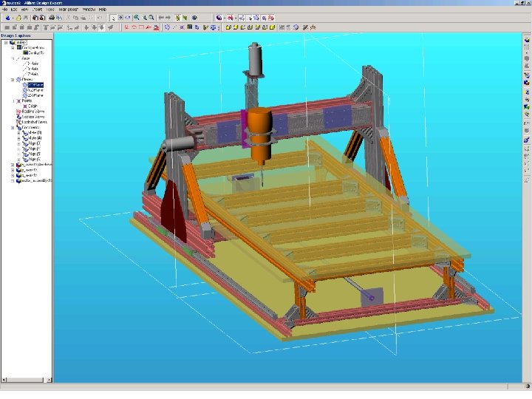
Task: Collapse the Constraints node in tree
Action: coord(13,127)
